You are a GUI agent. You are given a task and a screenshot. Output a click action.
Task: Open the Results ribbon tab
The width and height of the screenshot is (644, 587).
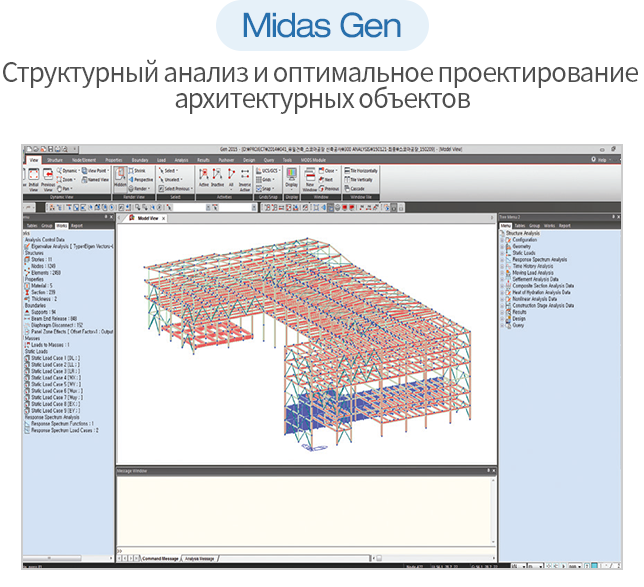pos(203,160)
